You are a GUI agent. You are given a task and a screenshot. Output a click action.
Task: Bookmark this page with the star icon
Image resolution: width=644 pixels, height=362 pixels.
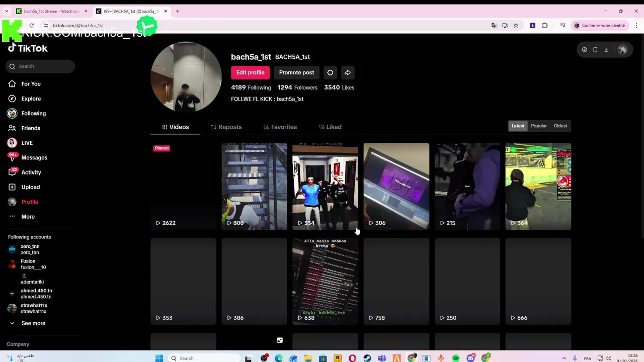516,25
